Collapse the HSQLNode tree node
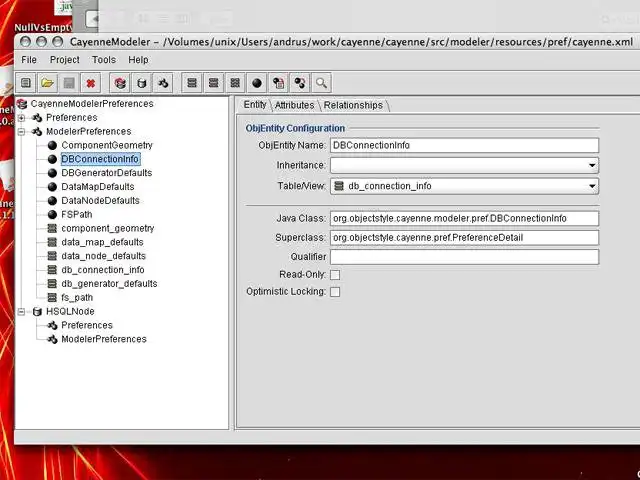Image resolution: width=640 pixels, height=480 pixels. (x=22, y=312)
